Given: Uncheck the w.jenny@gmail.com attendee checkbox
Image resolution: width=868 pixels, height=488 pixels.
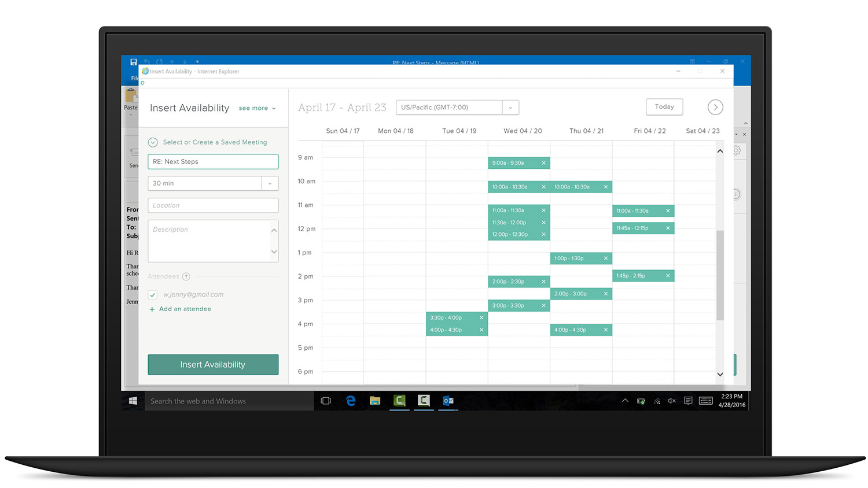Looking at the screenshot, I should click(153, 295).
